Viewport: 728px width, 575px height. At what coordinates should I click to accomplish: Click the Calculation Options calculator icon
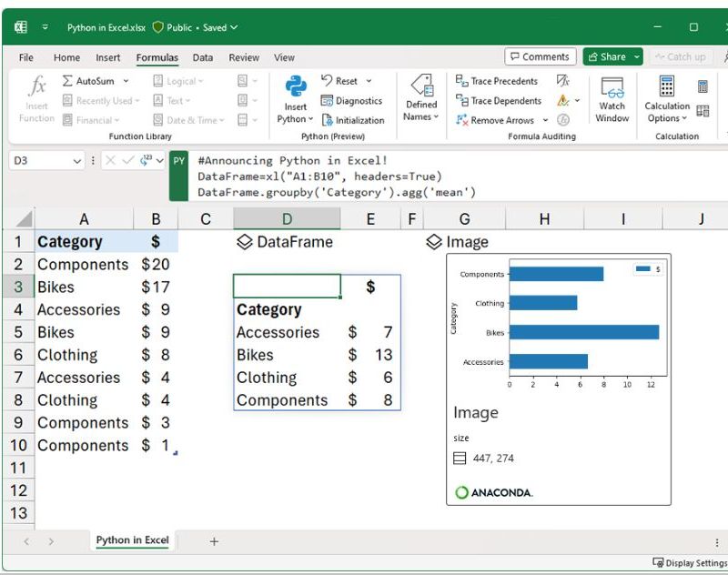(x=667, y=86)
